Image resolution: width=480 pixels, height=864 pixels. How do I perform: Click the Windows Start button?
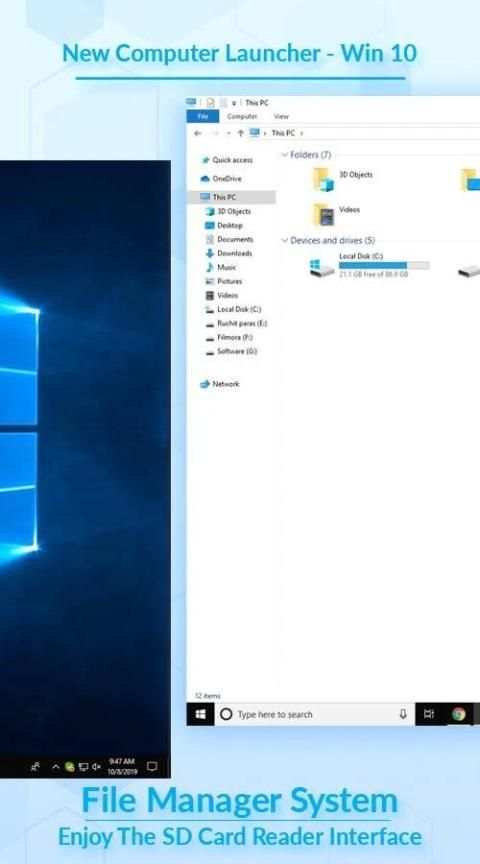pyautogui.click(x=201, y=714)
